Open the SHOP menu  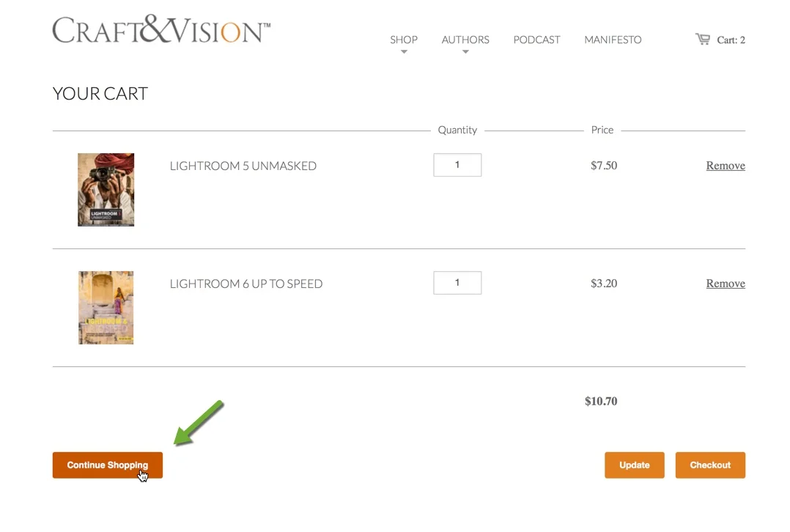[x=404, y=40]
